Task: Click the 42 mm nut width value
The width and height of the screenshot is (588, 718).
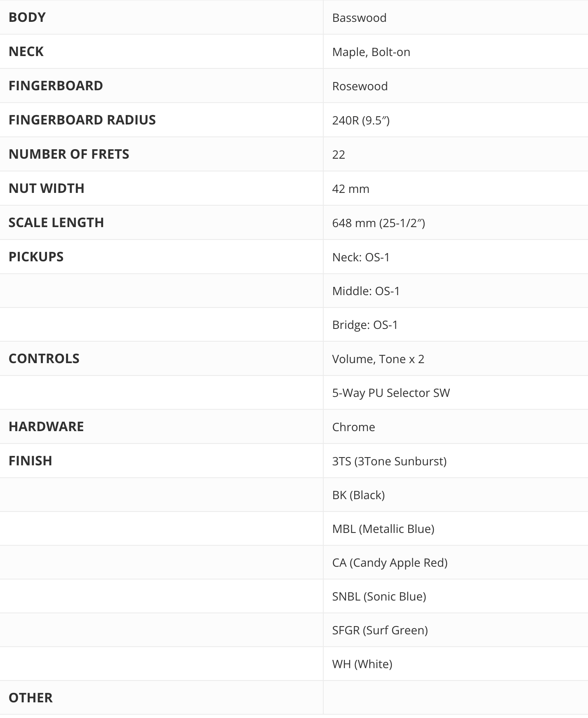Action: (x=351, y=189)
